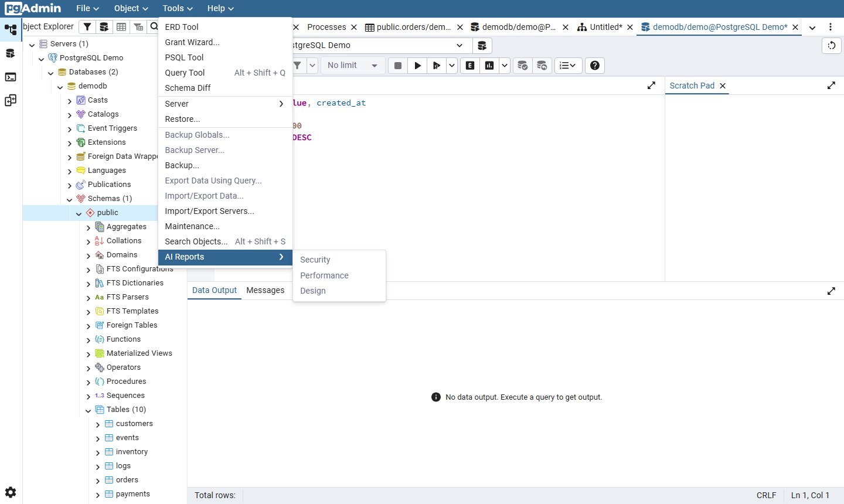Click the Commit transaction icon
The image size is (844, 504).
pos(523,66)
